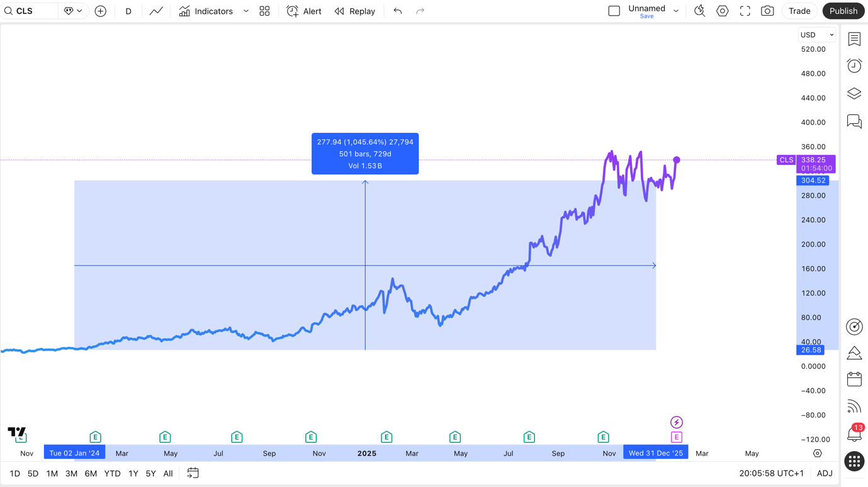Viewport: 868px width, 487px height.
Task: Open the notifications bell with 13 badge
Action: 854,434
